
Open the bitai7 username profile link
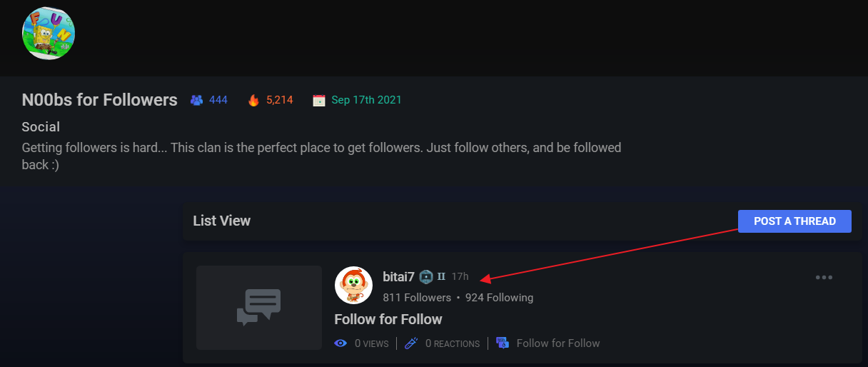[398, 276]
